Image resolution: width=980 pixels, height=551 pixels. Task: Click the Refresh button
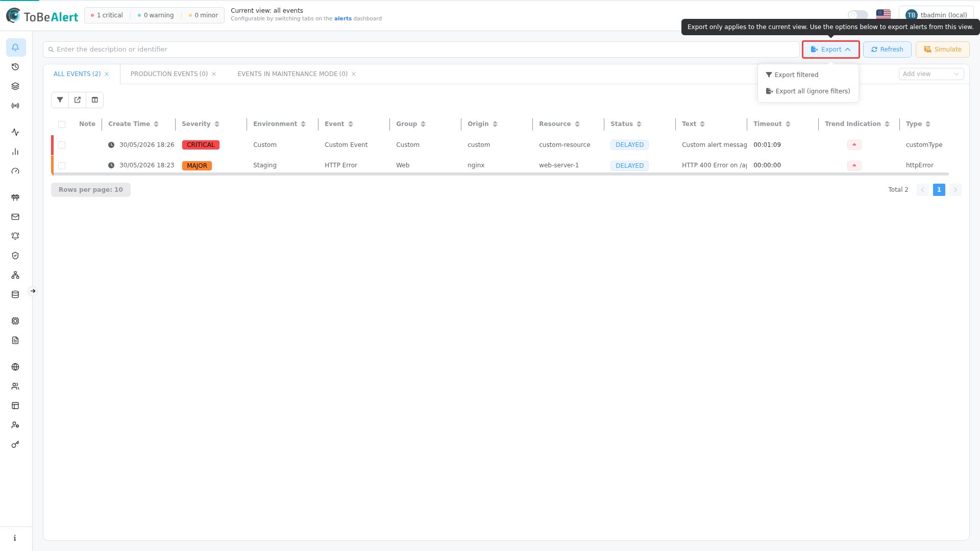tap(887, 49)
